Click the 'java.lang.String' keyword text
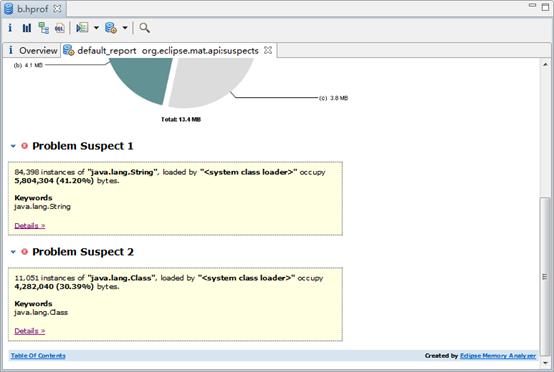554x372 pixels. [42, 207]
